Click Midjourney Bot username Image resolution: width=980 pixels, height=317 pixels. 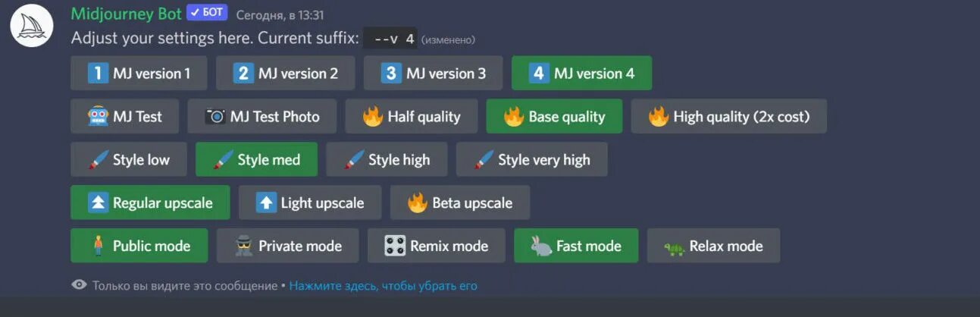pyautogui.click(x=126, y=14)
